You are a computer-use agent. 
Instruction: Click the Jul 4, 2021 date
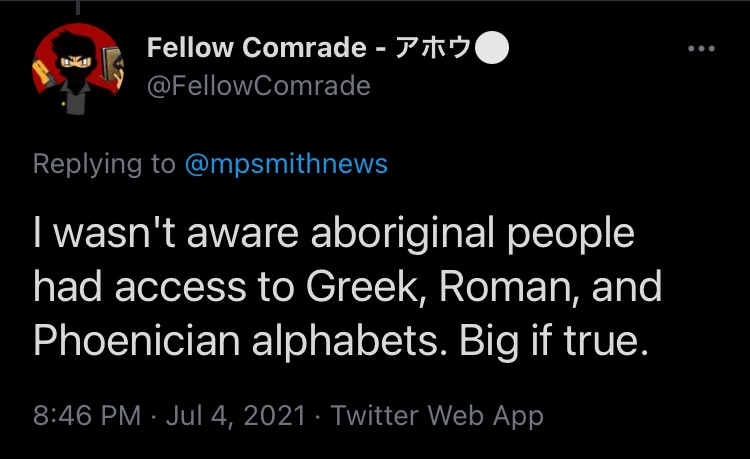235,415
